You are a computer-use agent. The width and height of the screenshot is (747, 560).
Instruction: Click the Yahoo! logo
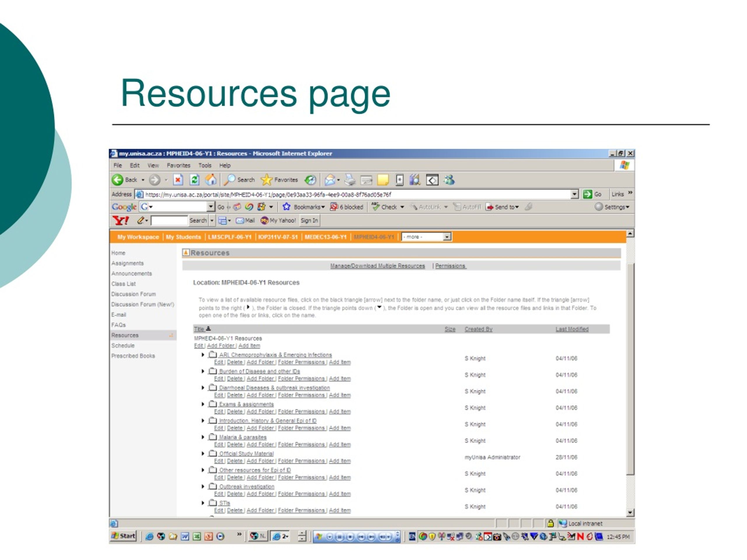(121, 220)
